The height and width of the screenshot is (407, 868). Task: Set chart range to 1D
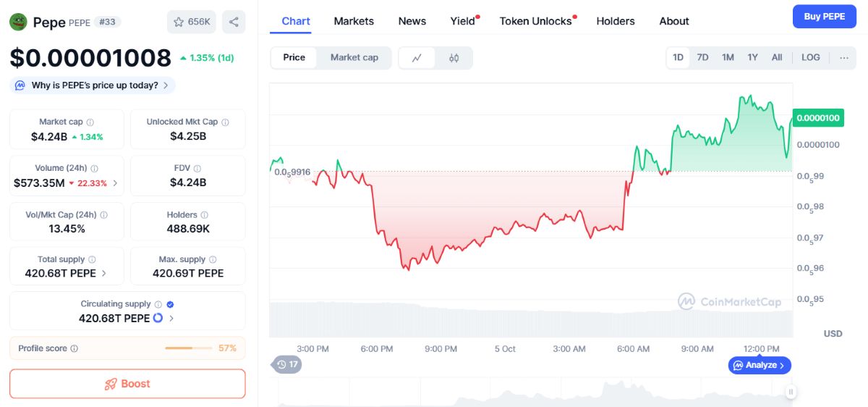678,57
